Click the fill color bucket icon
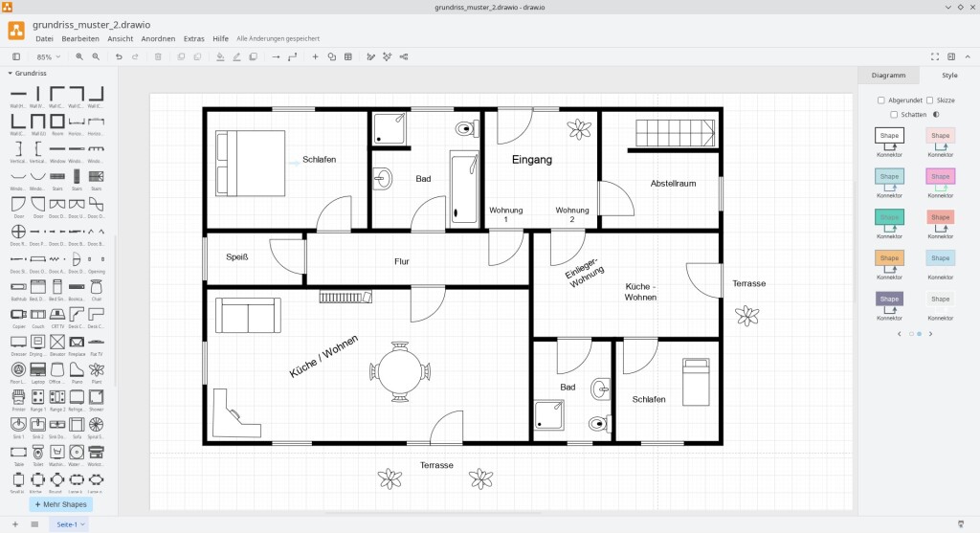 pyautogui.click(x=220, y=56)
